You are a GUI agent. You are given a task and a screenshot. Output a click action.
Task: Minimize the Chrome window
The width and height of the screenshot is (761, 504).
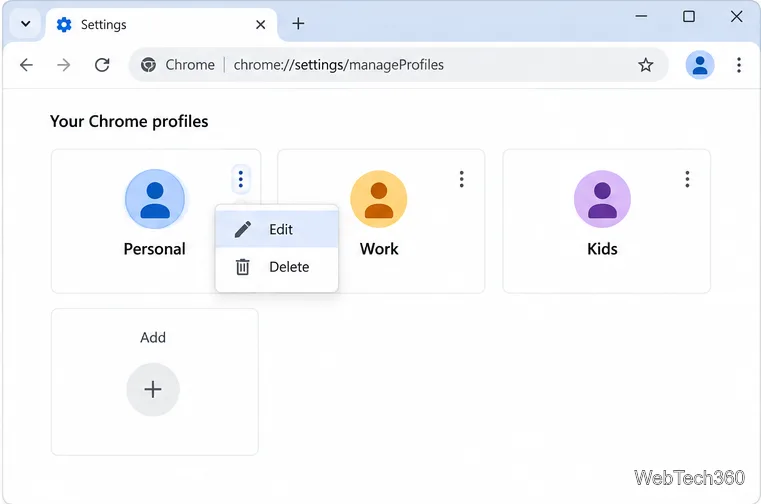coord(641,16)
